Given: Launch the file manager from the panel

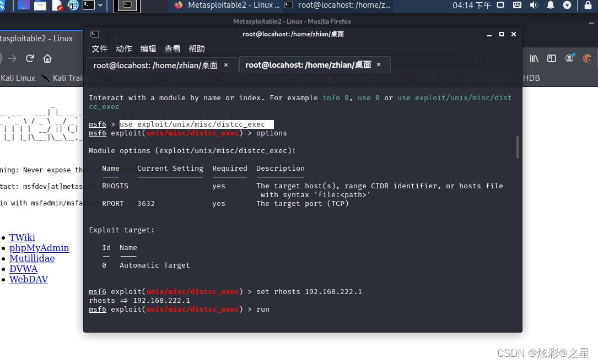Looking at the screenshot, I should (40, 6).
